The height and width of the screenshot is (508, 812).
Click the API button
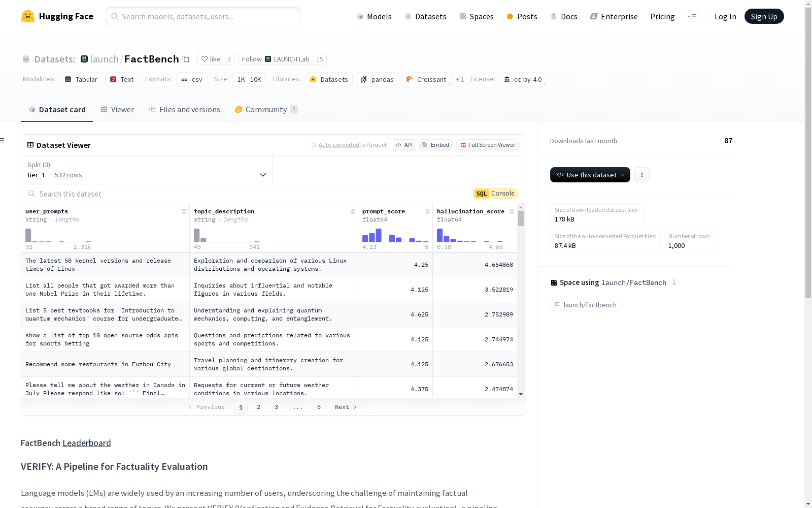tap(404, 145)
